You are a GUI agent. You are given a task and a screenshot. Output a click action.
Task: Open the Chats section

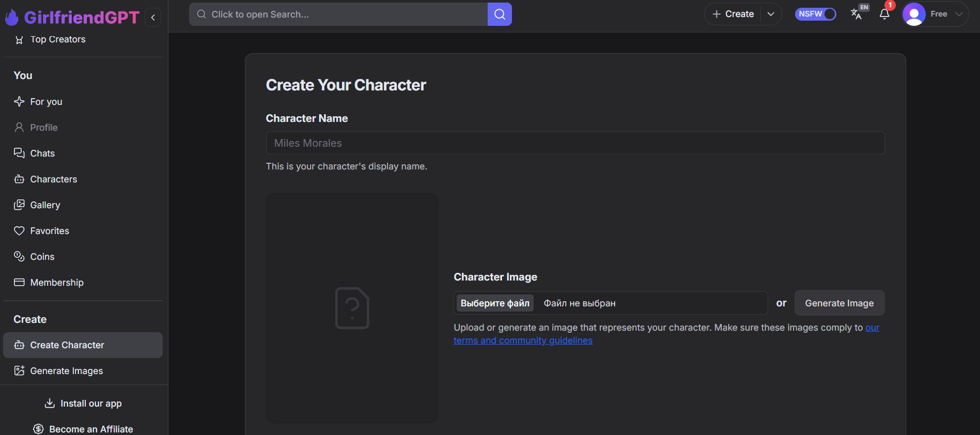click(42, 153)
